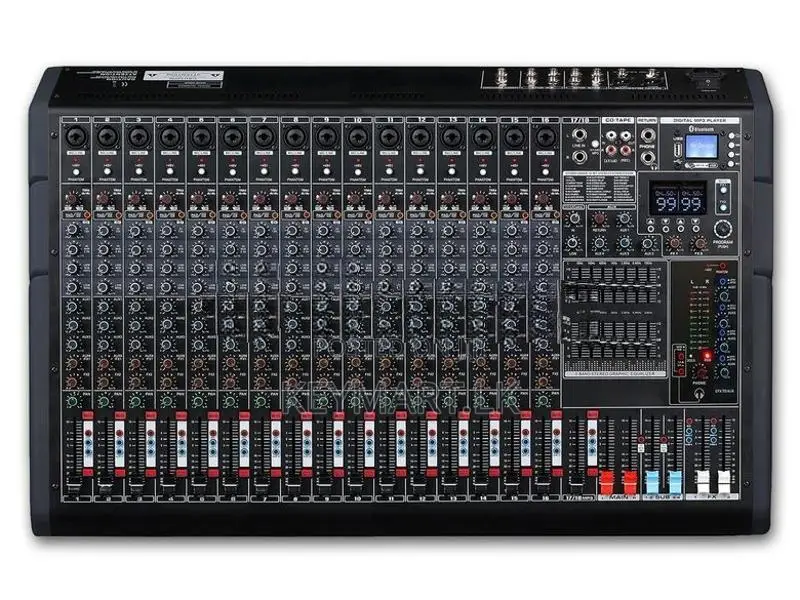Click the right white FX fader
The image size is (800, 600).
coord(724,482)
